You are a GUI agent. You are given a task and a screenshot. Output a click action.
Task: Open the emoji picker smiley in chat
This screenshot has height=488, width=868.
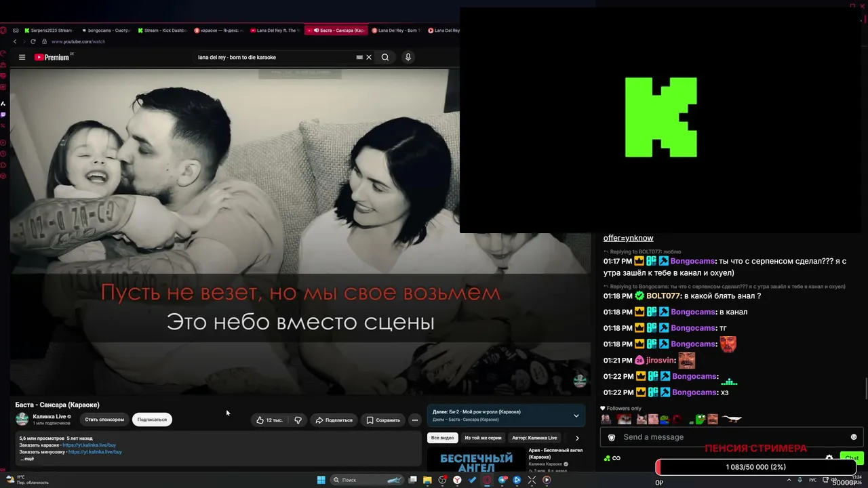pos(854,437)
